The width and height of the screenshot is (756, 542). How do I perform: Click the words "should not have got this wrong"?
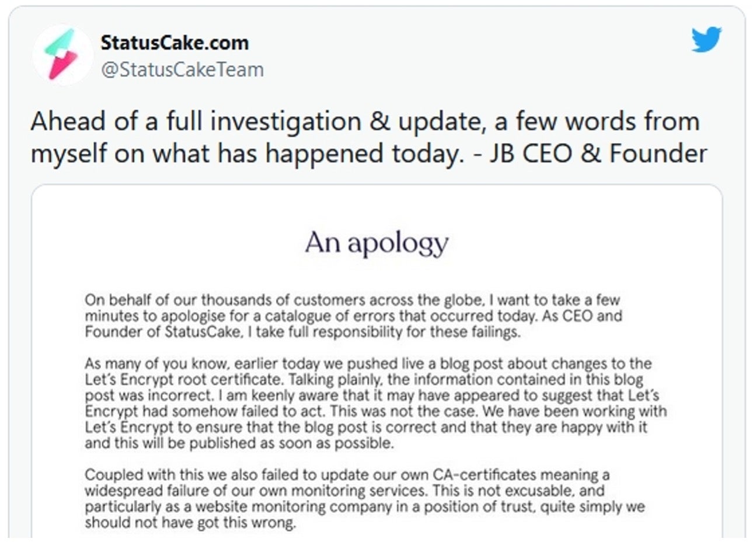point(190,523)
